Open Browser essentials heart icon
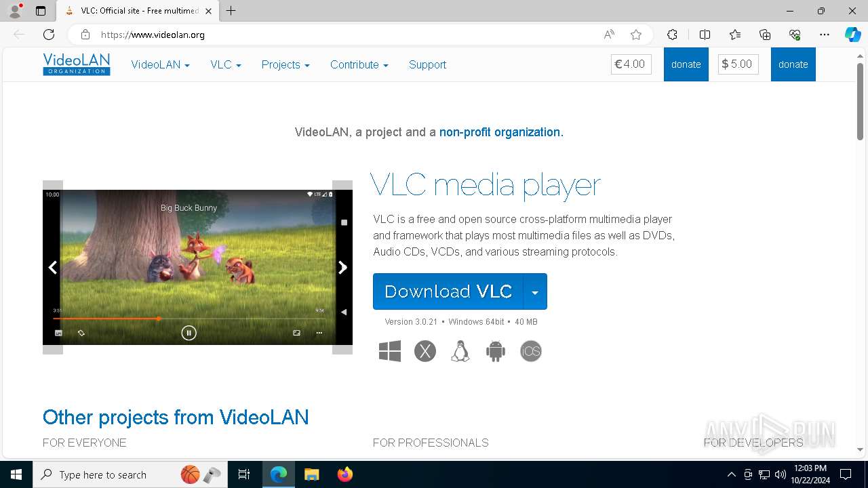This screenshot has width=868, height=488. point(795,35)
